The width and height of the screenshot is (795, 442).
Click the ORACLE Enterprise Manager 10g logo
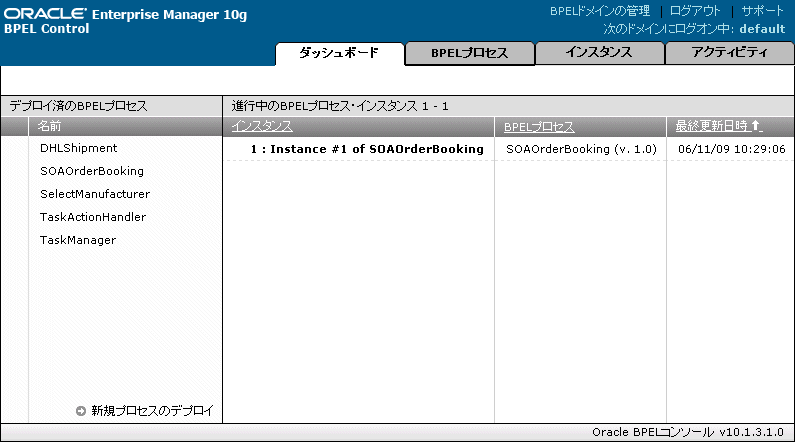(x=125, y=14)
